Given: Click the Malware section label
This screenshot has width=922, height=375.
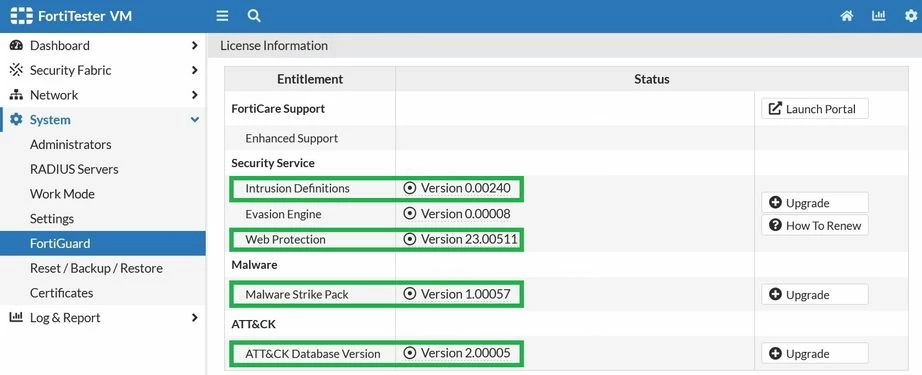Looking at the screenshot, I should [x=254, y=264].
